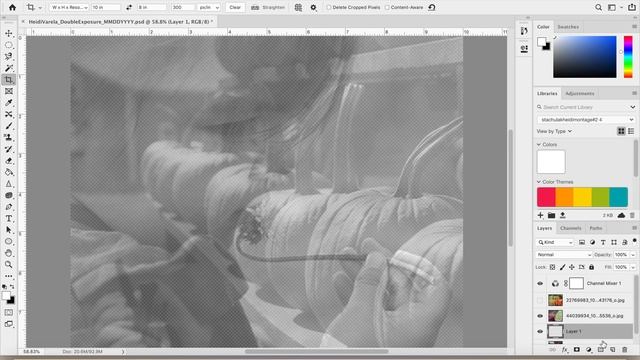Click the hue spectrum slider
640x360 pixels.
628,57
